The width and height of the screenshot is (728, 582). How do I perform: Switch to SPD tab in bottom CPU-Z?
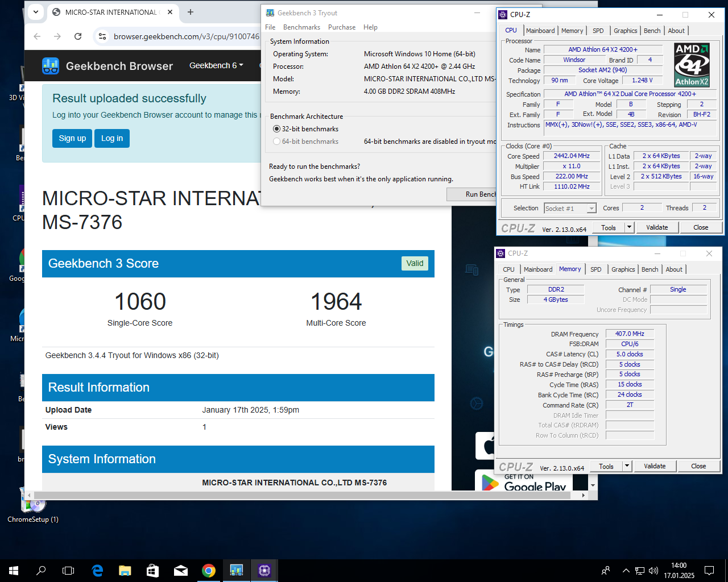(x=596, y=269)
